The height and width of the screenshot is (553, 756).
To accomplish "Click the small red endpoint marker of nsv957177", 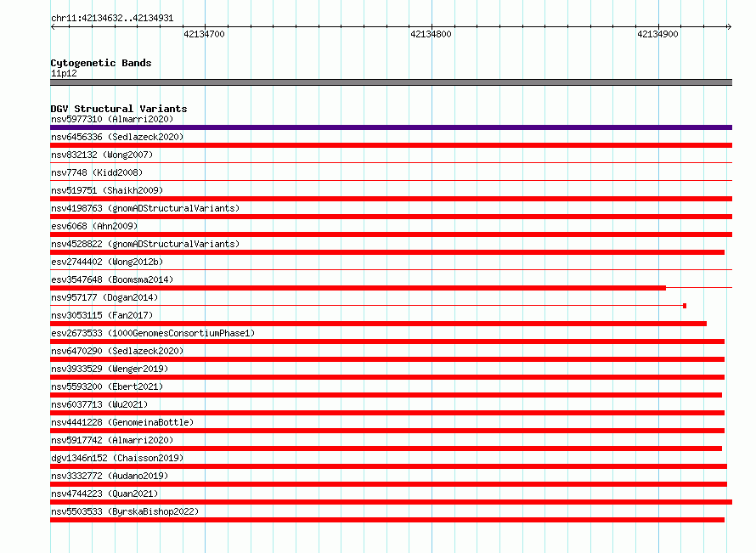I will [x=685, y=306].
